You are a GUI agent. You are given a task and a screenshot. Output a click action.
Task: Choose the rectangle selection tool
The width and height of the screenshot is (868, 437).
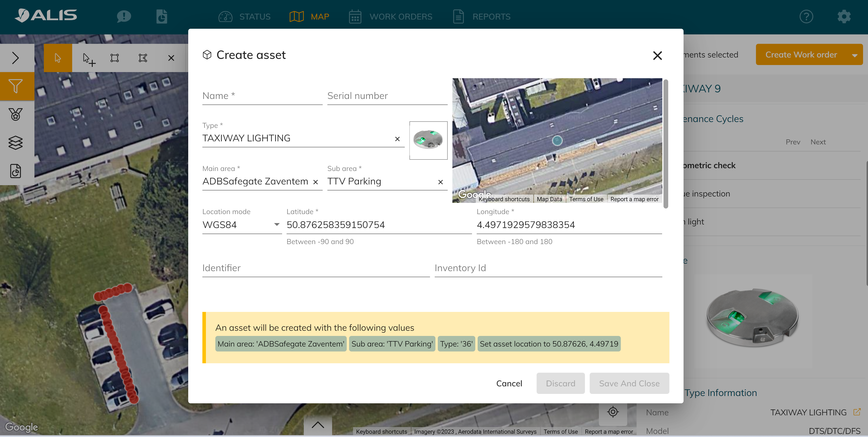115,58
